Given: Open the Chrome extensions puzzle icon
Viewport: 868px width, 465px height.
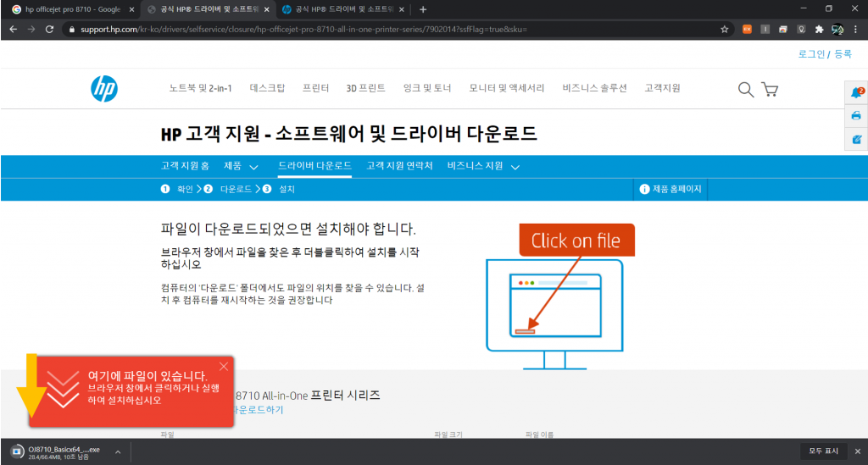Looking at the screenshot, I should click(x=819, y=29).
